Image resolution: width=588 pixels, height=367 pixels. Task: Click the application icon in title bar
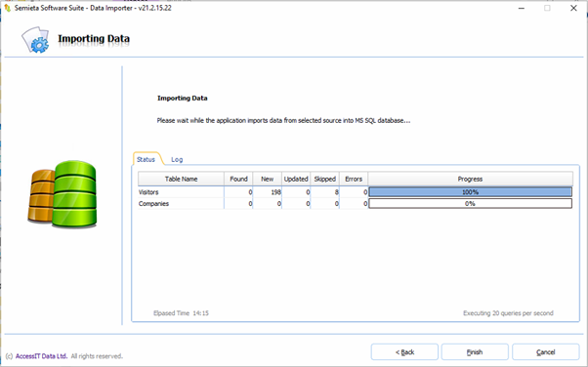pos(7,8)
